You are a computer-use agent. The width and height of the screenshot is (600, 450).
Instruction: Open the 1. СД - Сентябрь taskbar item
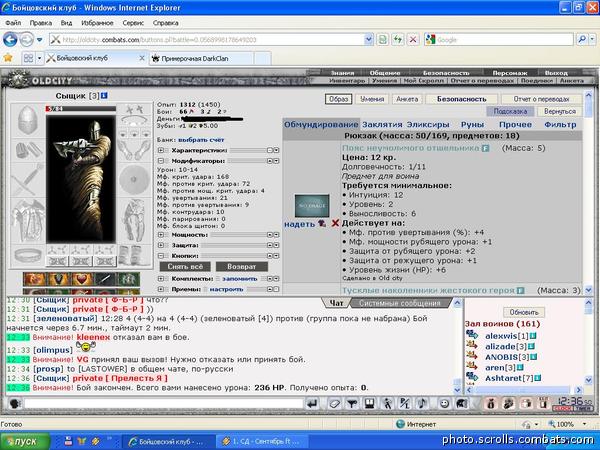[x=261, y=442]
